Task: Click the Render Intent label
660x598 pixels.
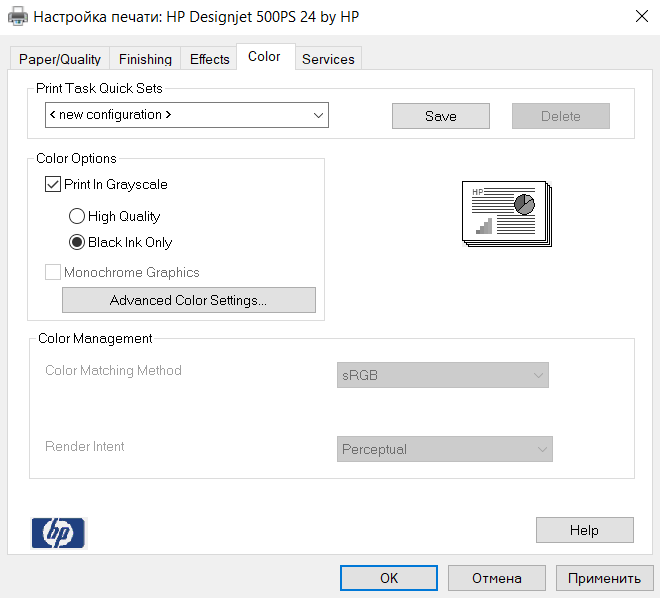Action: click(x=85, y=446)
